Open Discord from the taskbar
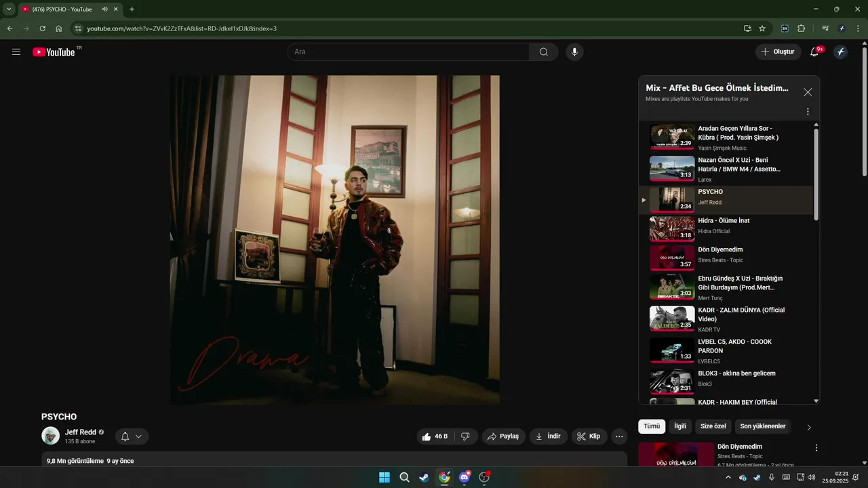The width and height of the screenshot is (868, 488). coord(465,477)
